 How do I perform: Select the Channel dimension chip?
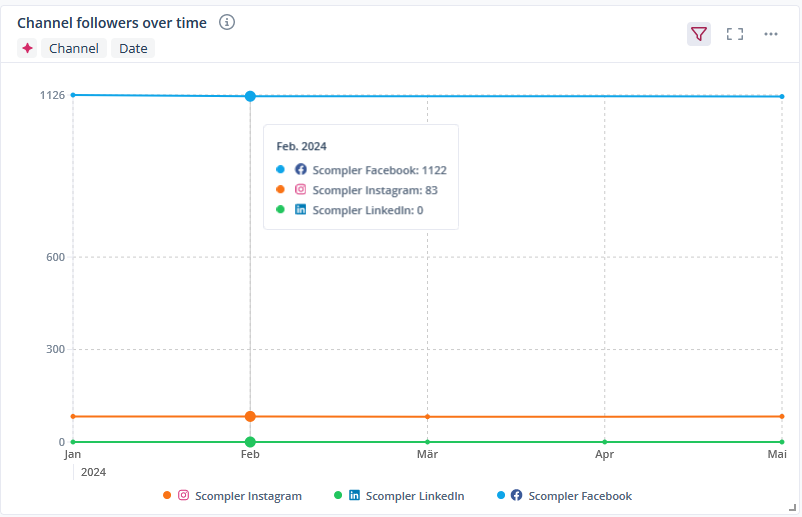click(x=74, y=48)
